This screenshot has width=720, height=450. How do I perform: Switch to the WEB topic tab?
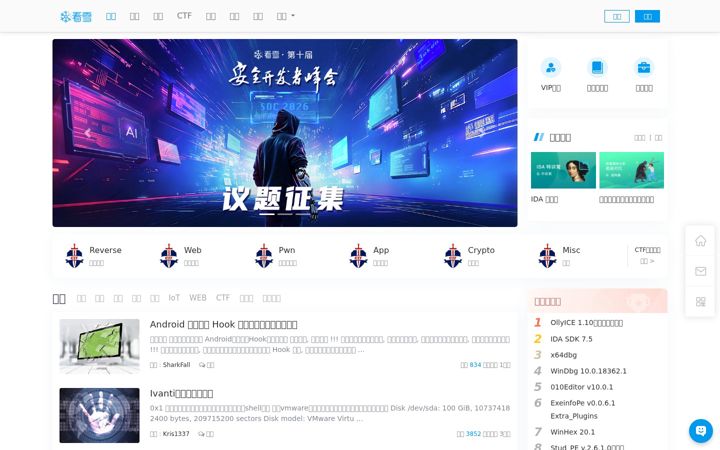[x=198, y=298]
